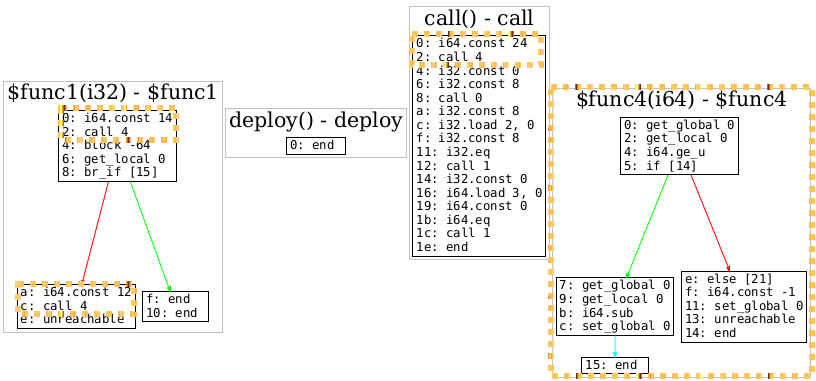This screenshot has height=381, width=816.
Task: Select the $func4(i64) - $func4 title
Action: (x=681, y=99)
